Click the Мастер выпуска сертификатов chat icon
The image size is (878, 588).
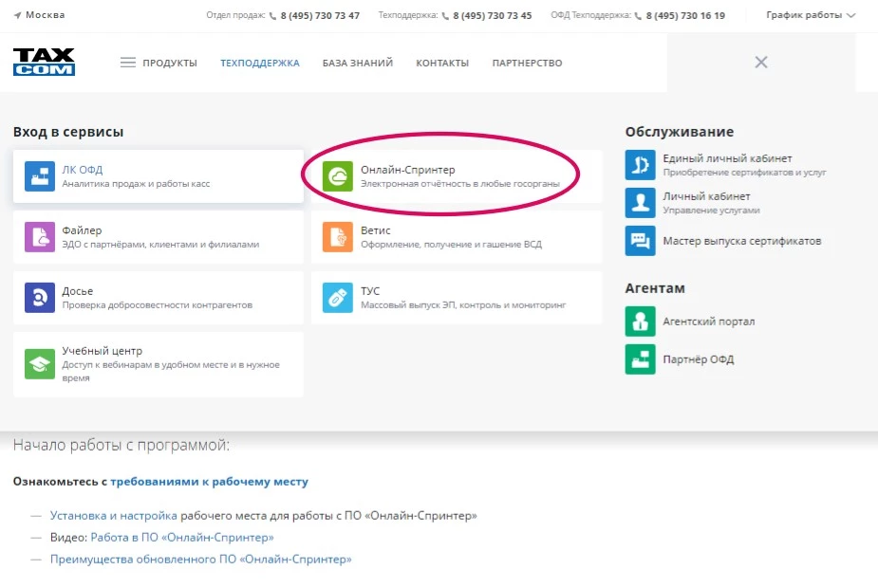click(x=640, y=241)
